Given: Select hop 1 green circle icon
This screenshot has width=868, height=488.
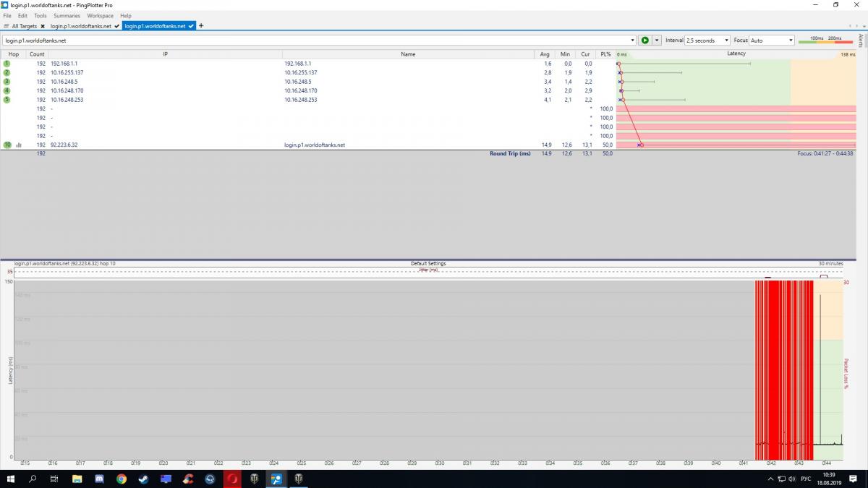Looking at the screenshot, I should click(x=7, y=64).
